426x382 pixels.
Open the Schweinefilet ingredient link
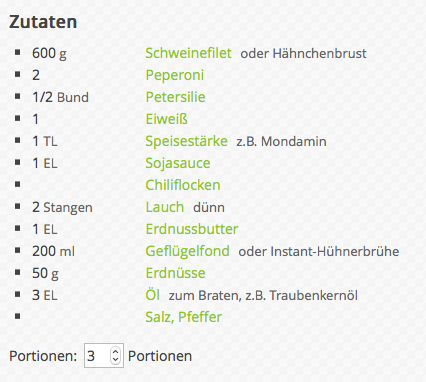click(x=188, y=53)
